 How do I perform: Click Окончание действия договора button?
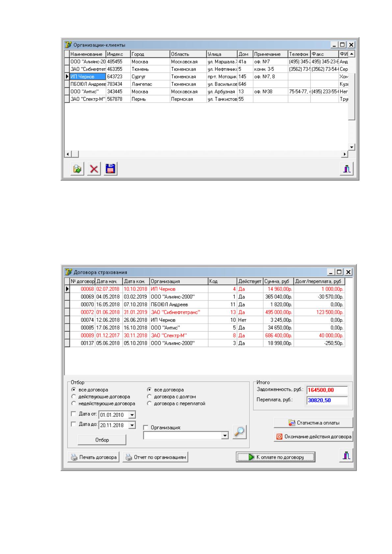(313, 437)
